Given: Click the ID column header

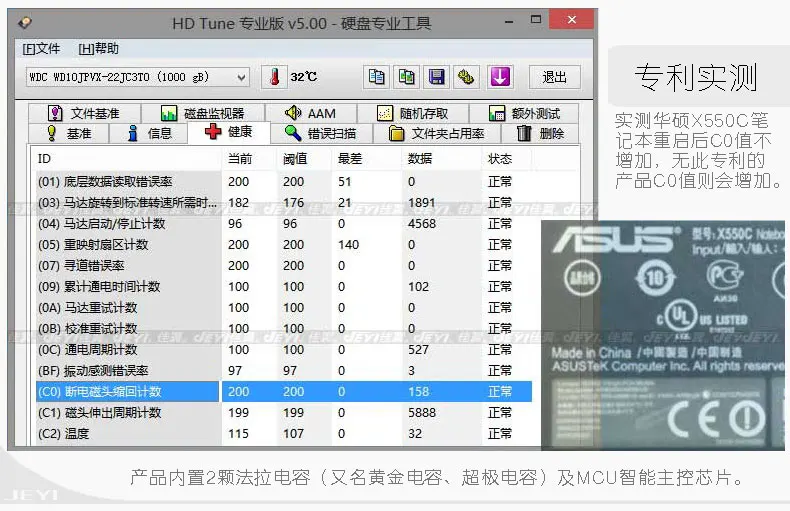Looking at the screenshot, I should point(128,159).
